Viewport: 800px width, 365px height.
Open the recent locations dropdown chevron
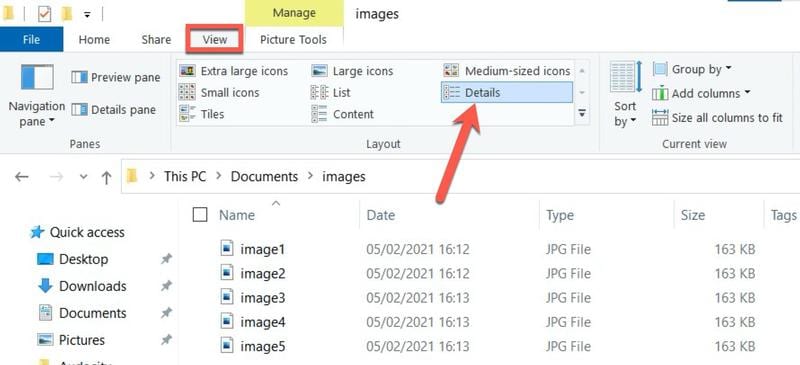(x=84, y=177)
